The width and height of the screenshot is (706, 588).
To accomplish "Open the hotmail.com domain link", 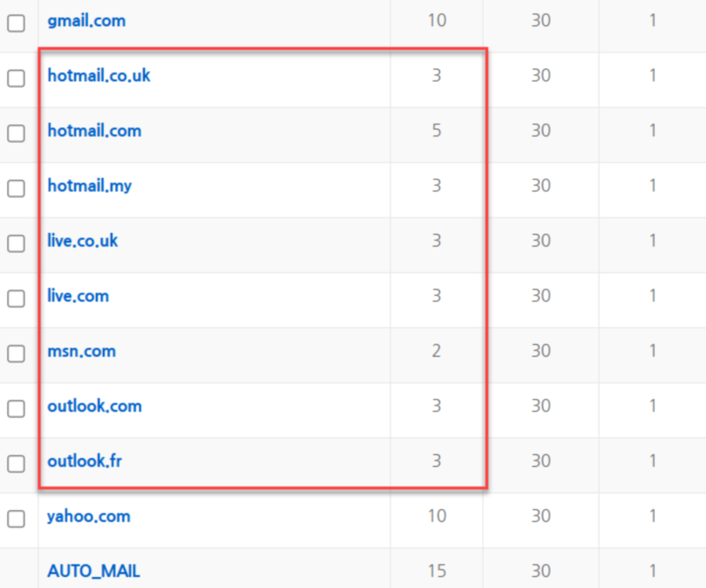I will click(x=94, y=131).
